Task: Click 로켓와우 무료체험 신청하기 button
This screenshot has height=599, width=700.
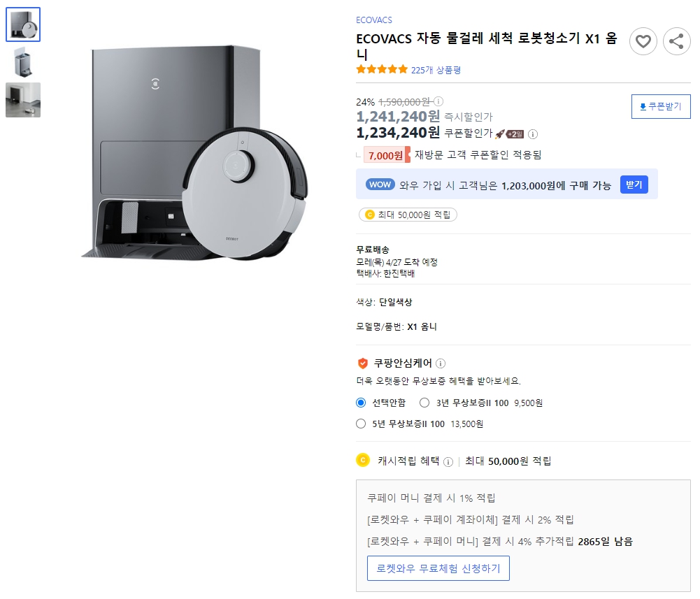Action: pyautogui.click(x=438, y=568)
